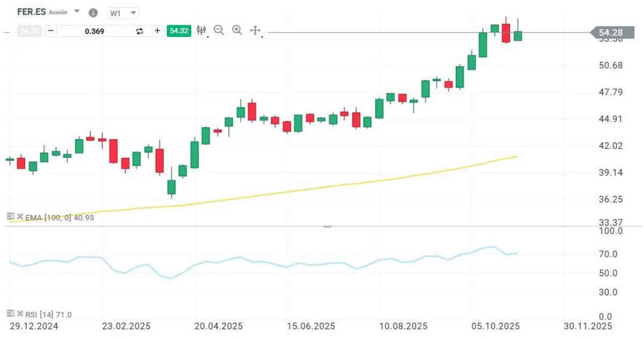Open the chart type candlestick icon
The height and width of the screenshot is (337, 644).
click(202, 31)
